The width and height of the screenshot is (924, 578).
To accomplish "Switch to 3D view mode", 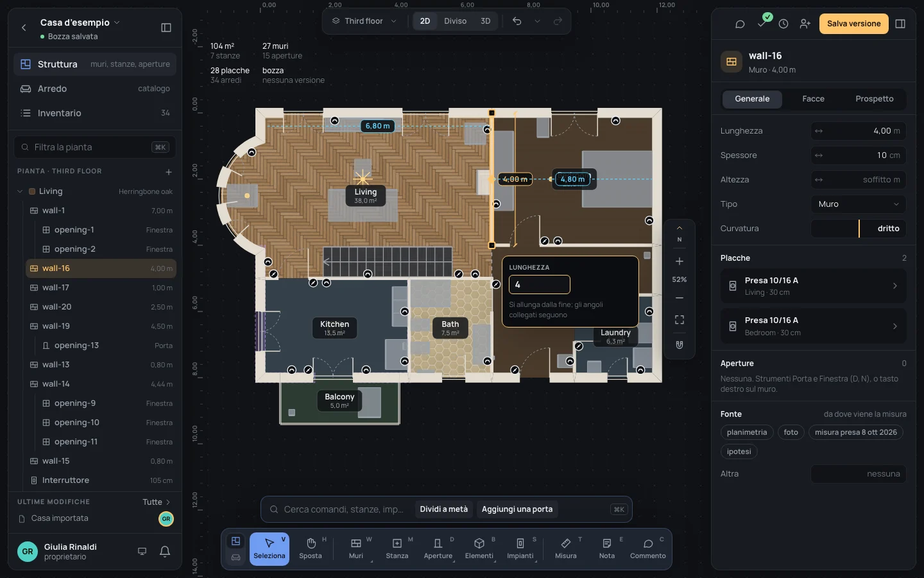I will click(x=486, y=21).
